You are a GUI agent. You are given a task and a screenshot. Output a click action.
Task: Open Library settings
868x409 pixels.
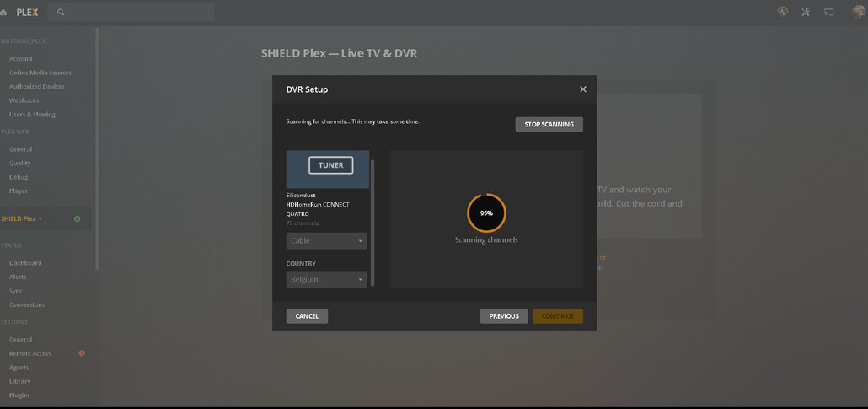(x=19, y=380)
